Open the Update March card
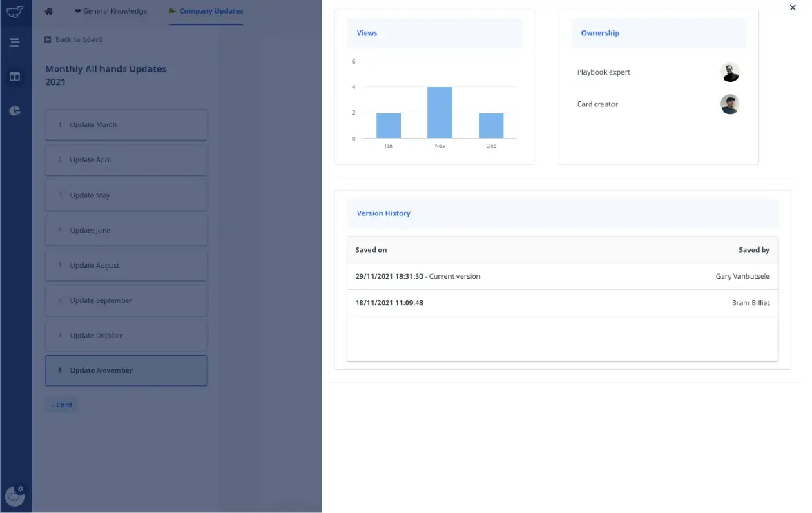This screenshot has width=812, height=513. [x=126, y=125]
